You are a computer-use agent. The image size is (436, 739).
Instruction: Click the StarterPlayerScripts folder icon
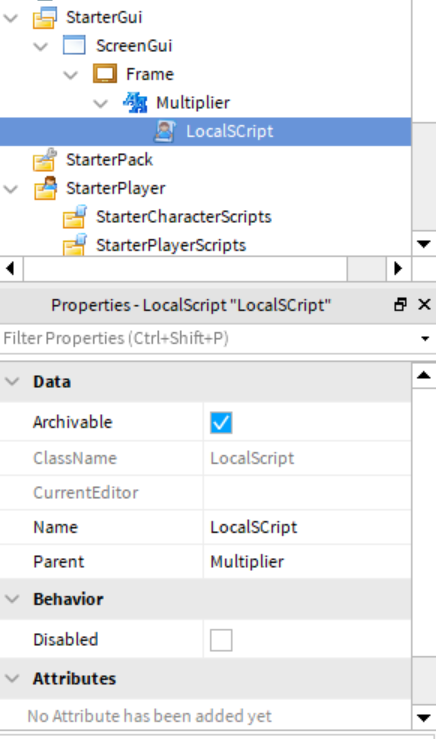(74, 245)
